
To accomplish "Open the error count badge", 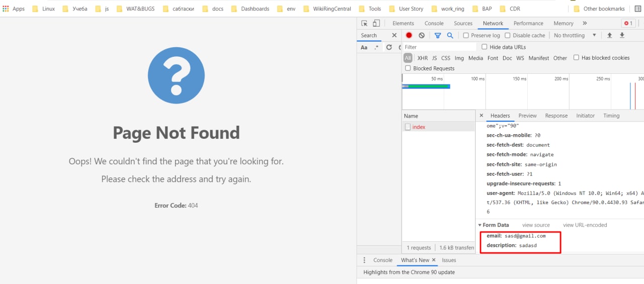I will [x=628, y=23].
